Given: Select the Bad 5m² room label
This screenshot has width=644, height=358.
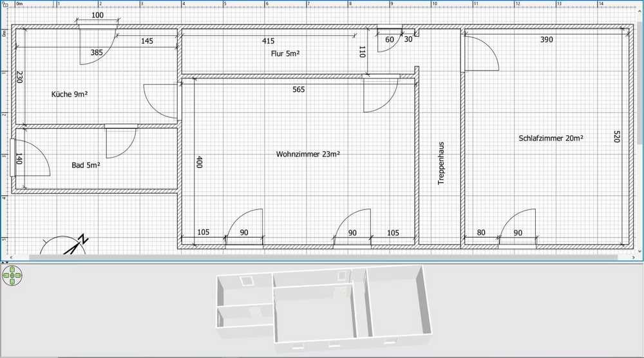Looking at the screenshot, I should pos(86,165).
